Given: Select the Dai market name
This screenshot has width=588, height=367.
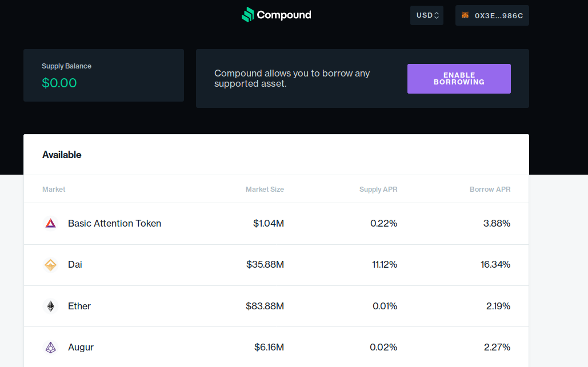Looking at the screenshot, I should (75, 264).
